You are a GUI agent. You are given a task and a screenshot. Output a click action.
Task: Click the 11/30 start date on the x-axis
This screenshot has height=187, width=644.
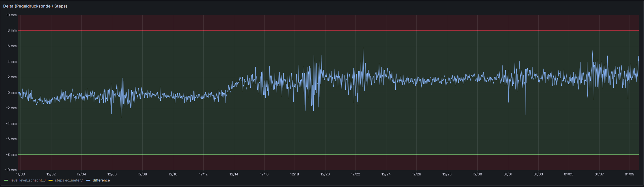point(21,174)
